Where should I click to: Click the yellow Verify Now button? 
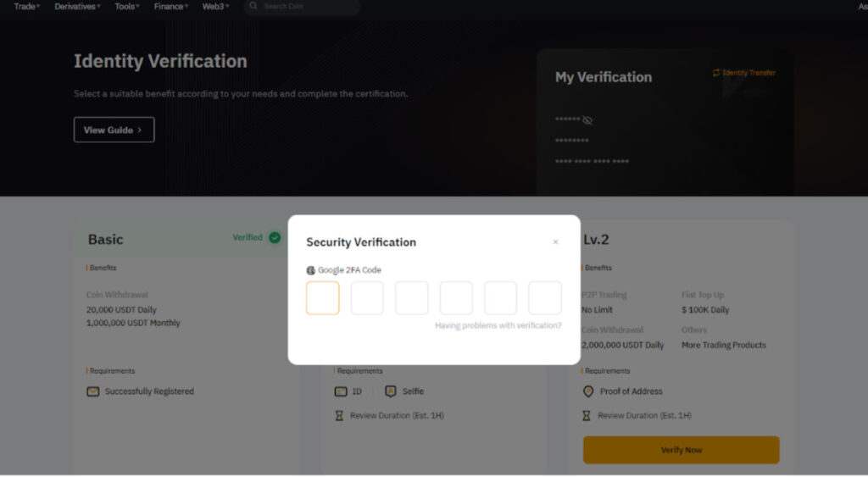681,450
